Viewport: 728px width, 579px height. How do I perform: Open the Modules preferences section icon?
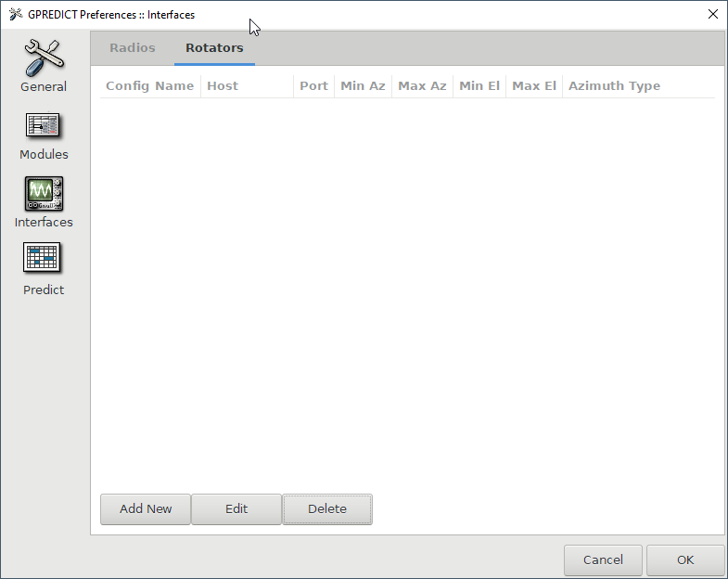click(43, 125)
